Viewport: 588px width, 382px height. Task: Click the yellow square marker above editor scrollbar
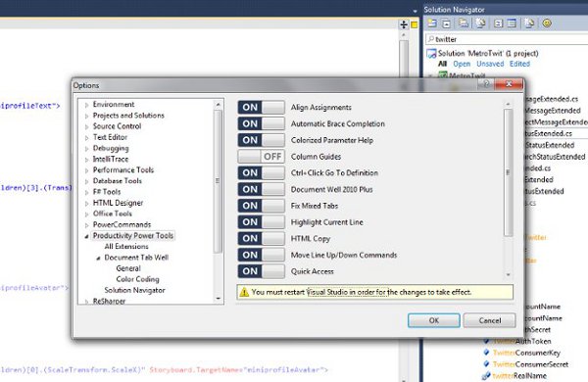414,24
